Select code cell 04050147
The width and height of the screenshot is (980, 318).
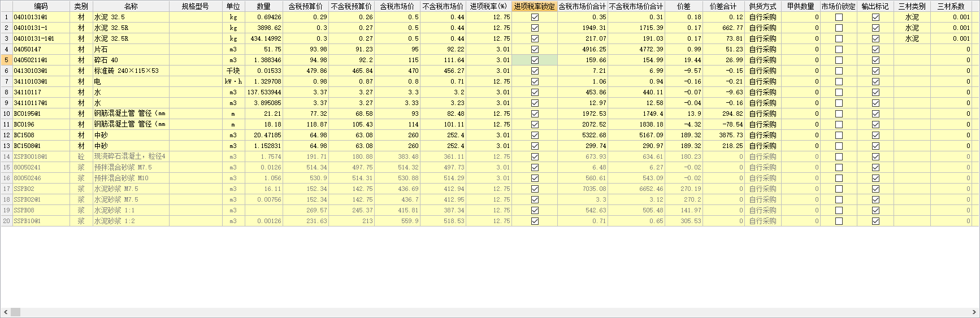41,49
